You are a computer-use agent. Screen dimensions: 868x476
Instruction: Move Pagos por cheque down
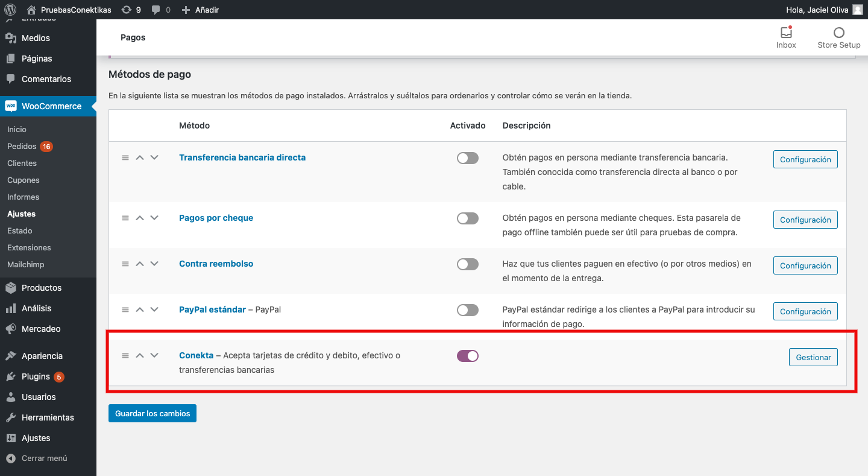[x=154, y=218]
